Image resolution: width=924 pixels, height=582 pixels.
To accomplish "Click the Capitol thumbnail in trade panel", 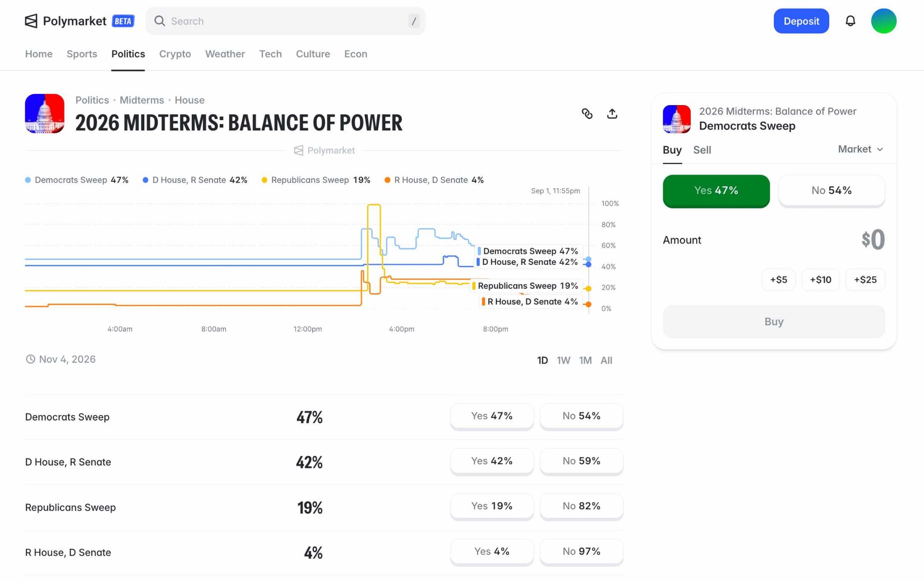I will pos(676,119).
